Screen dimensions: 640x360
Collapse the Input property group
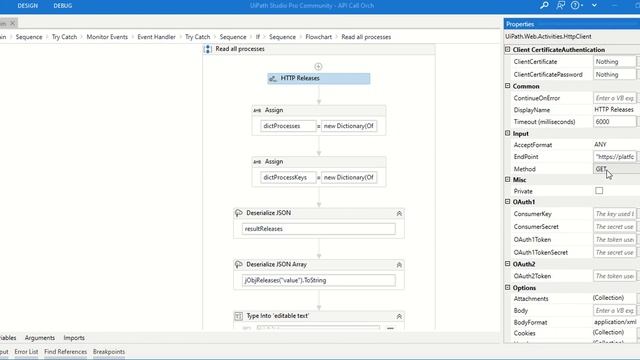[507, 133]
